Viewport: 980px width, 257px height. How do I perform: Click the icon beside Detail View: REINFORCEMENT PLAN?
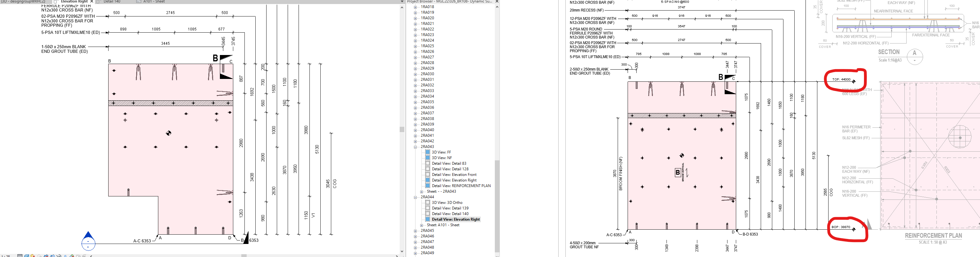point(428,186)
